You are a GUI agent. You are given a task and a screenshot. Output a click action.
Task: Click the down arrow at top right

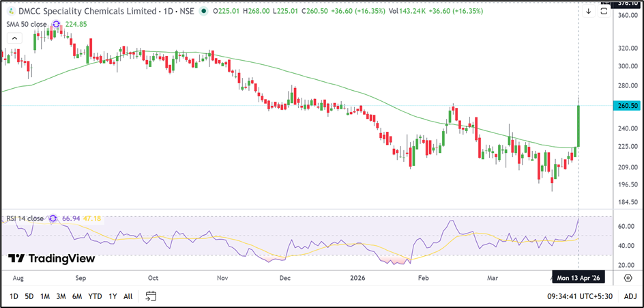pos(589,11)
